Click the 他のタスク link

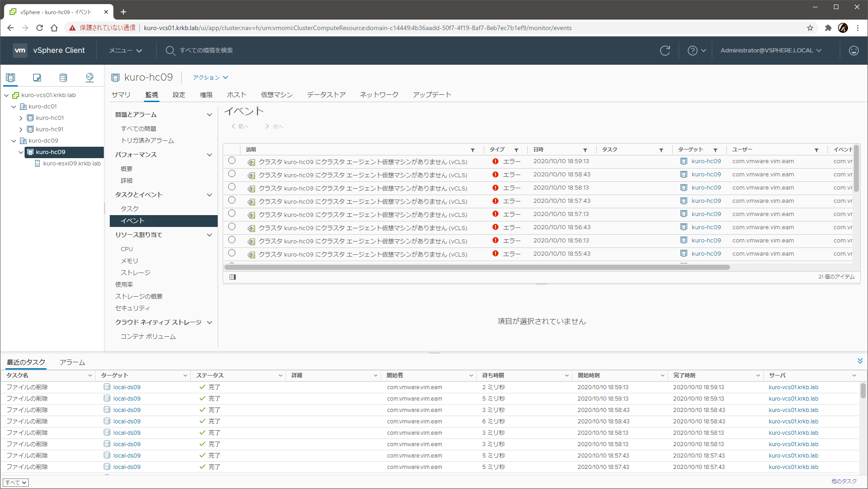843,481
